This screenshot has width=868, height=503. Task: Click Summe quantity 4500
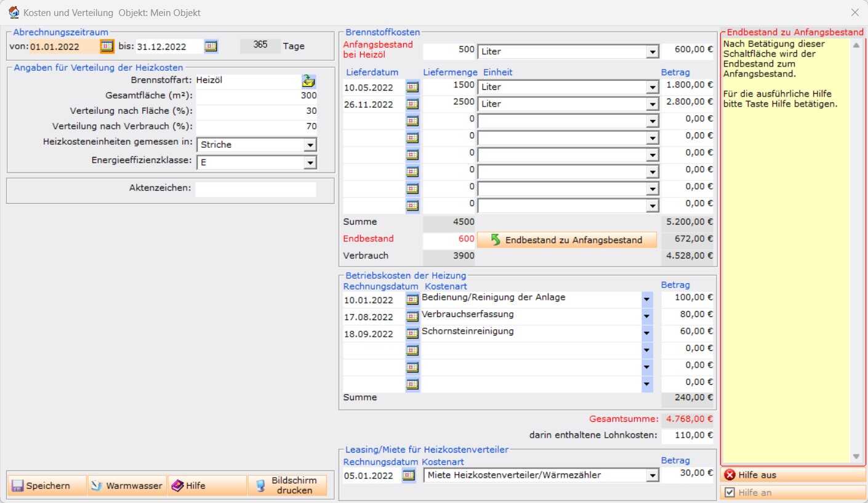pos(449,222)
